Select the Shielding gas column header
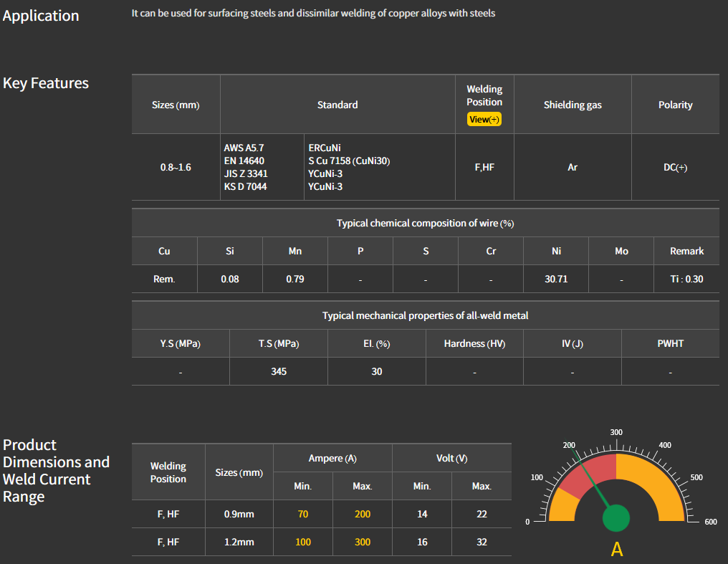The width and height of the screenshot is (728, 564). click(x=573, y=105)
